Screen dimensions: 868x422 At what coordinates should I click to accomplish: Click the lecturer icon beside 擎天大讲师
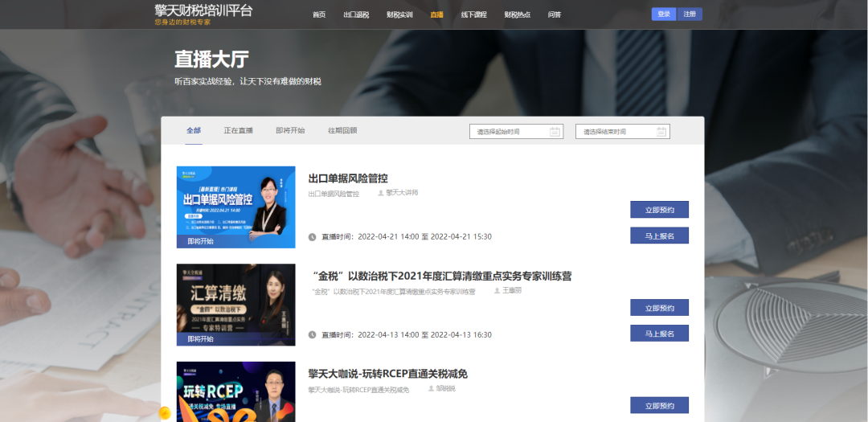[x=381, y=193]
